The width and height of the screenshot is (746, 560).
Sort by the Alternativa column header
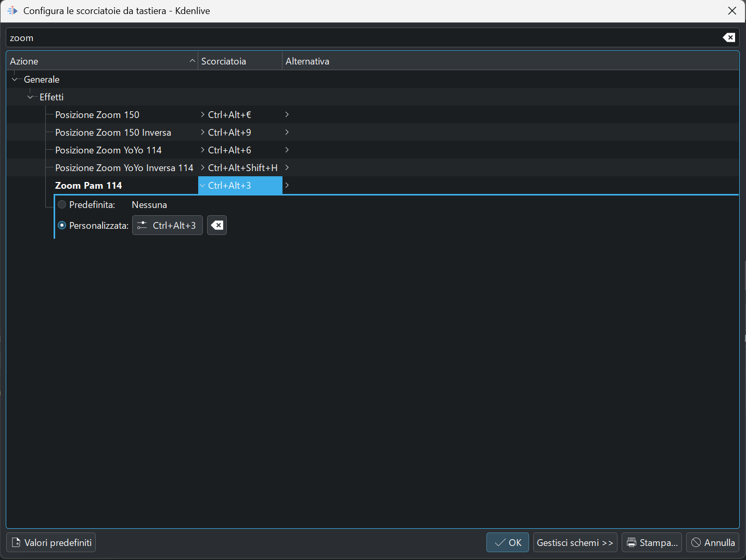[510, 61]
